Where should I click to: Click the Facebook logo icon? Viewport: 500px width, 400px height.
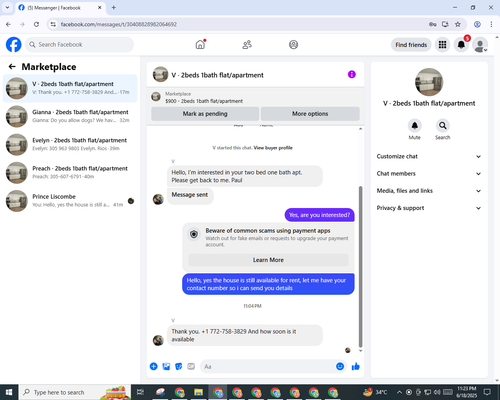coord(14,45)
